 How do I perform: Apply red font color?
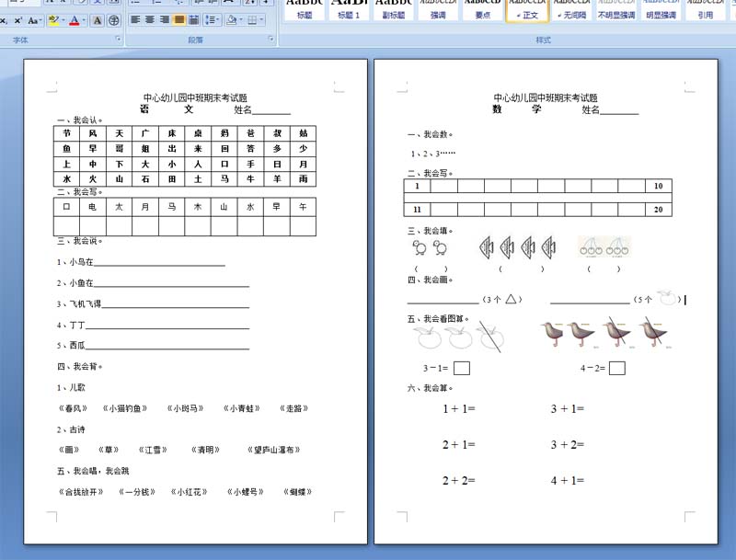(x=75, y=20)
